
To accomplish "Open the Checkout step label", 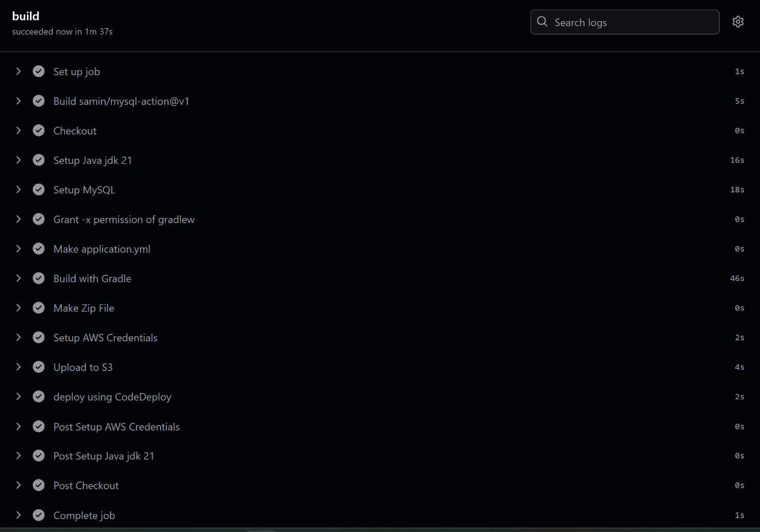I will coord(75,130).
